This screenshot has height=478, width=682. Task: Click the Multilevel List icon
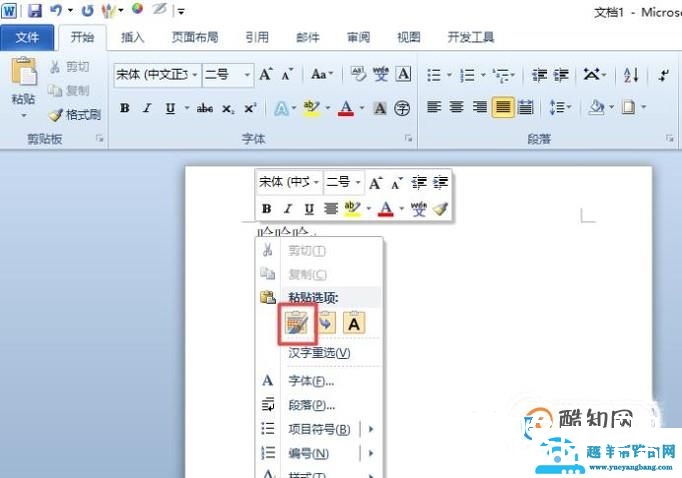502,75
